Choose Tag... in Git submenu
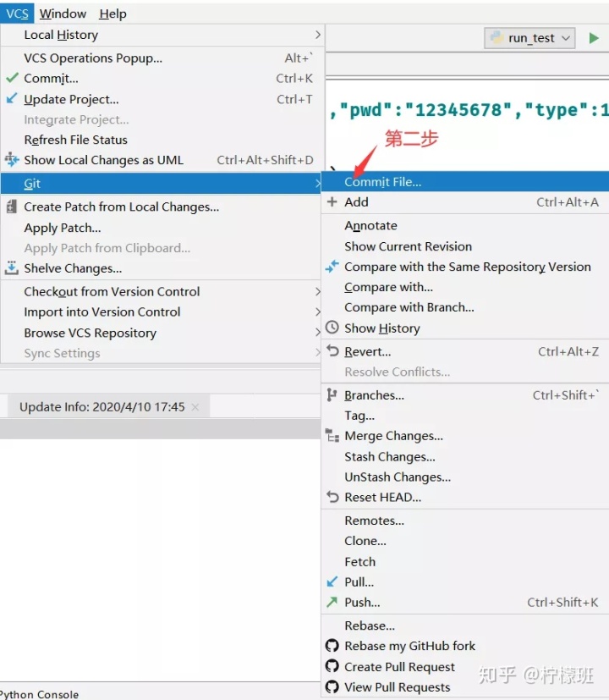 [x=465, y=416]
